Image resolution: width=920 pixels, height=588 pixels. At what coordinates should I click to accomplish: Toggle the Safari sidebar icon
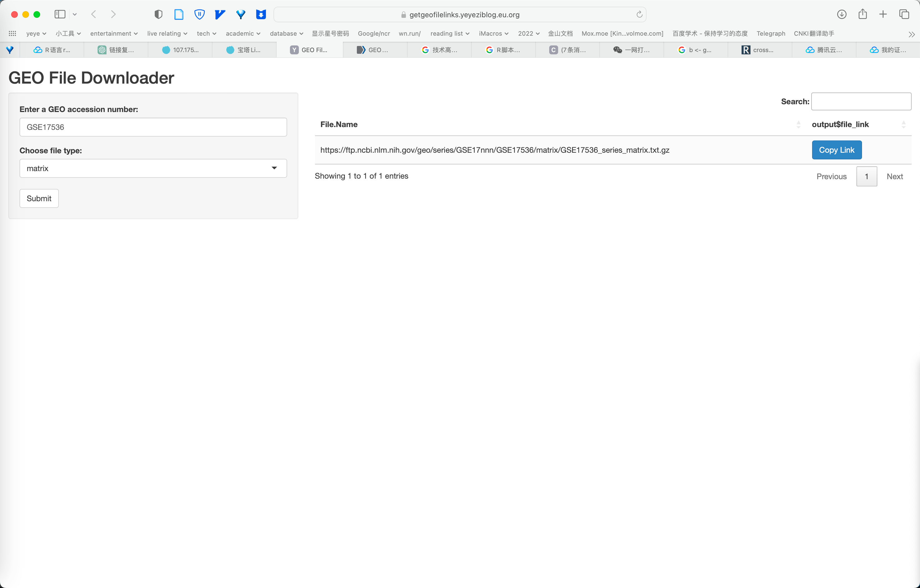pos(60,14)
